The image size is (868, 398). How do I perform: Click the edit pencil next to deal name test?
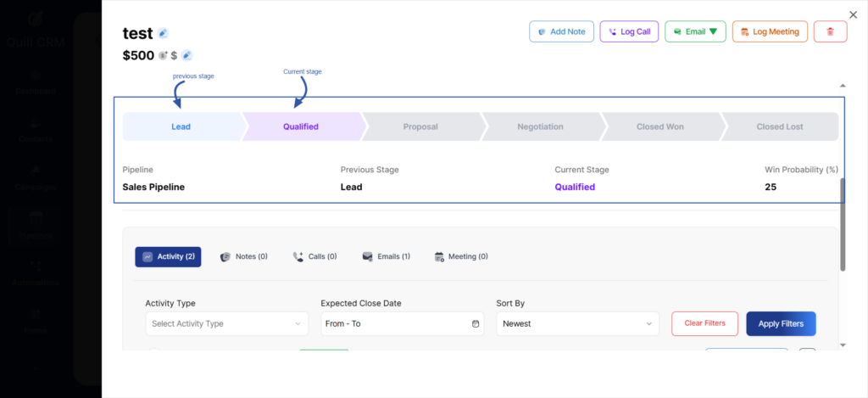pyautogui.click(x=163, y=33)
